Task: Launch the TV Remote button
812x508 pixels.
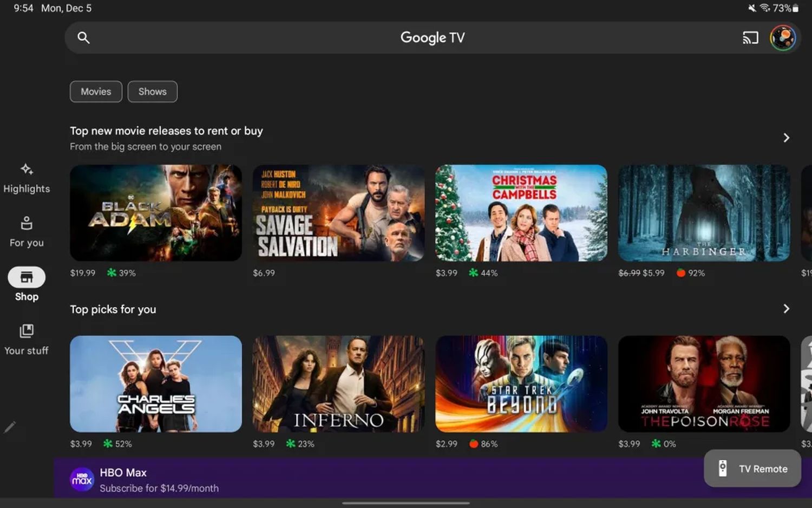Action: [752, 468]
